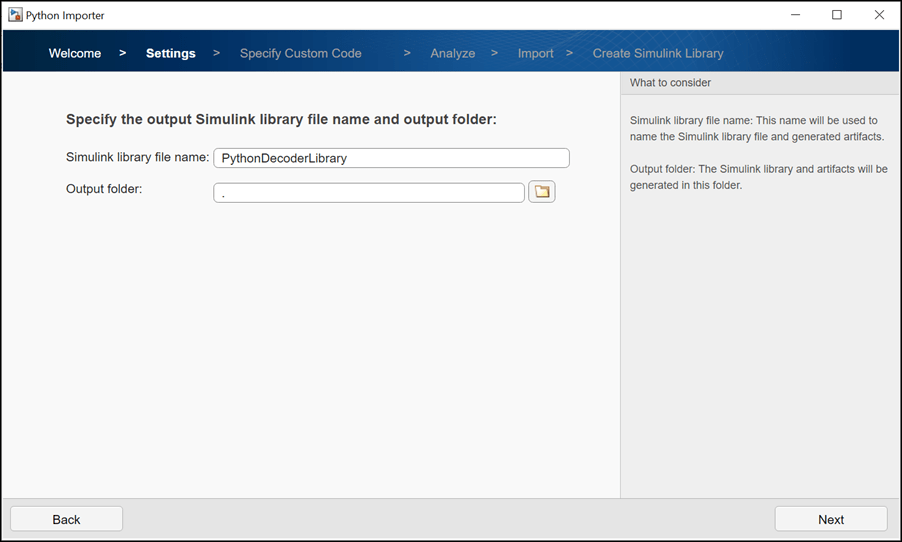
Task: Jump to Specify Custom Code step
Action: point(301,53)
